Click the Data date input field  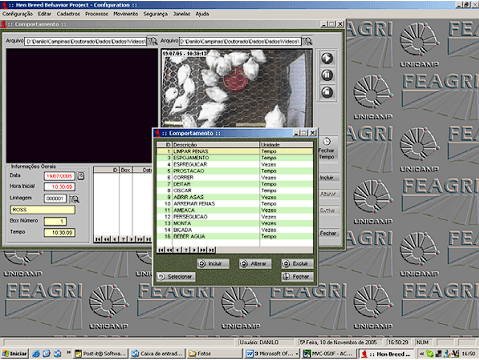59,176
